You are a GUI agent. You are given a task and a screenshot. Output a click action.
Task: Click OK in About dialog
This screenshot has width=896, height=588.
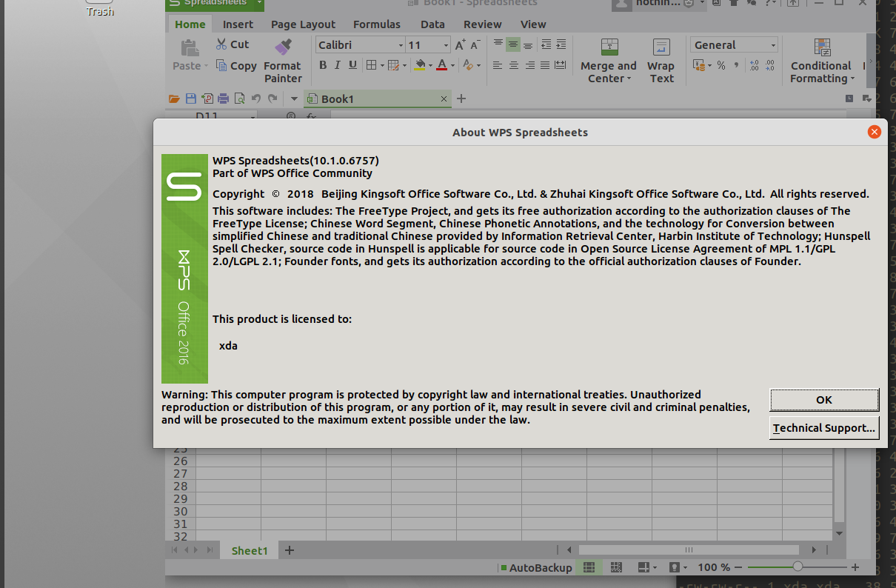click(x=824, y=400)
